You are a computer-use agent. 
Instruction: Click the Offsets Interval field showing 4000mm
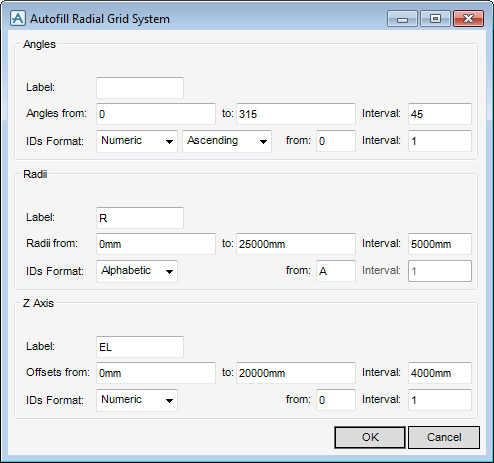pos(440,373)
